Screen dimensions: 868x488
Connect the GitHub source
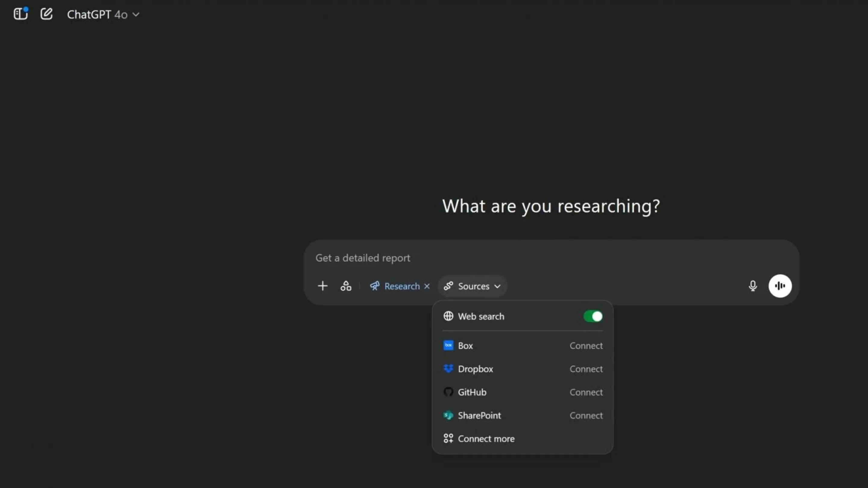pyautogui.click(x=586, y=392)
